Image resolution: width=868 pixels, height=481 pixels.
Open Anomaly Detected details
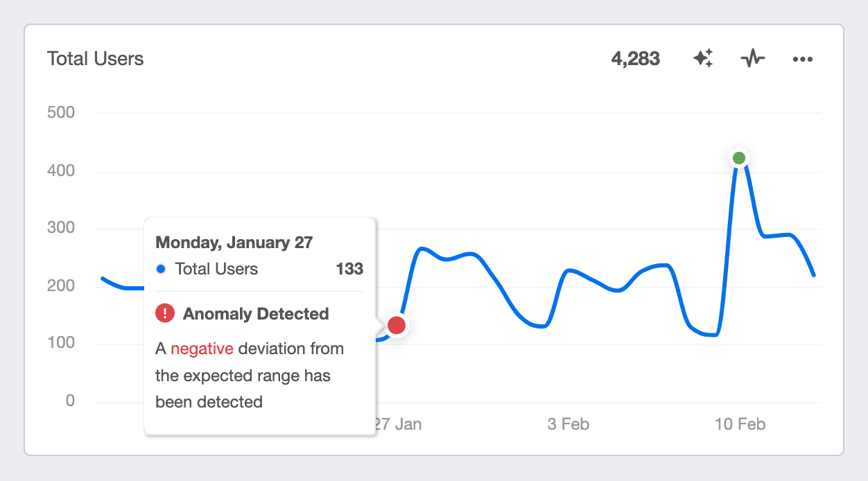[255, 313]
